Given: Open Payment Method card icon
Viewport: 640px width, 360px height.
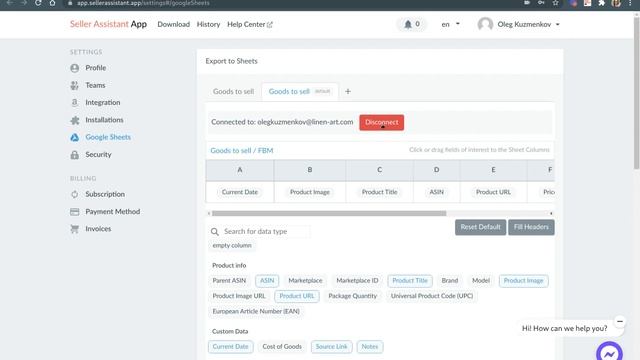Looking at the screenshot, I should (x=74, y=211).
